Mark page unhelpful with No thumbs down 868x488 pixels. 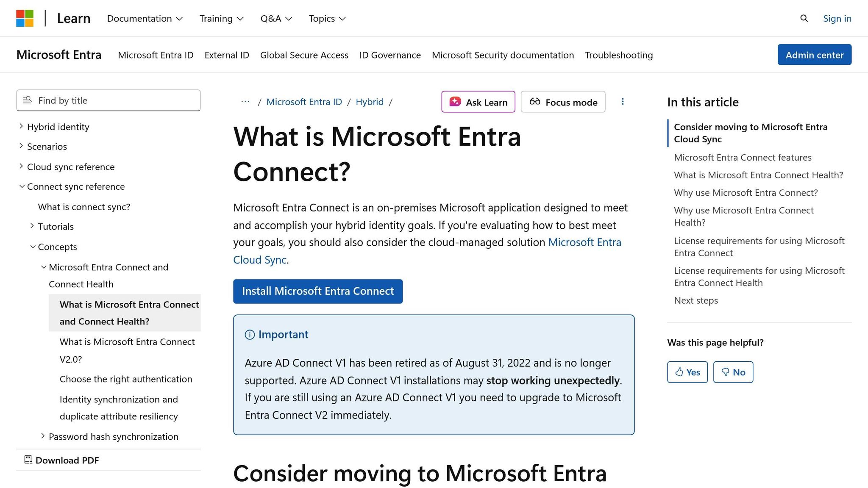click(733, 372)
